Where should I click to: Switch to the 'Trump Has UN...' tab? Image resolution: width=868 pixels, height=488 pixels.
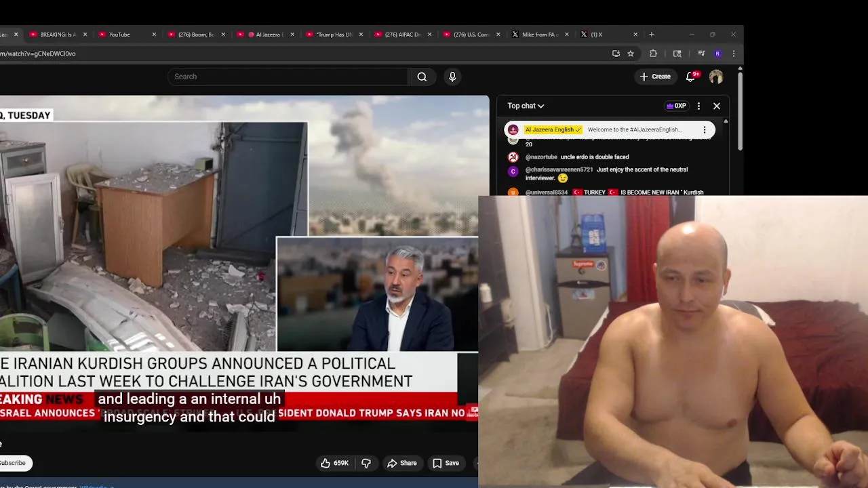click(333, 35)
